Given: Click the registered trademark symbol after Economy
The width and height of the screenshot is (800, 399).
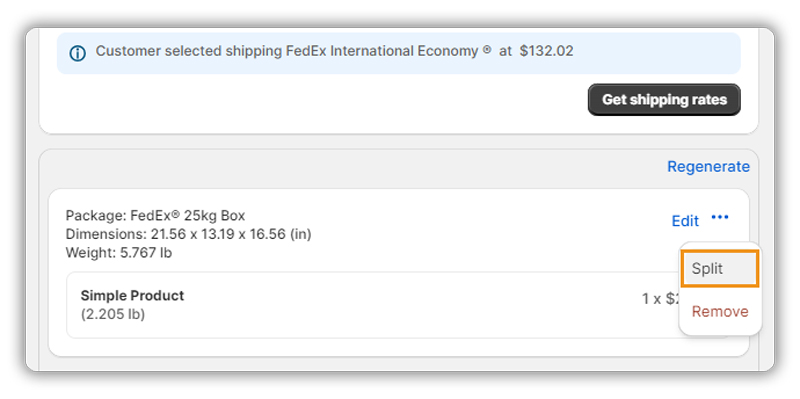Looking at the screenshot, I should click(x=487, y=49).
